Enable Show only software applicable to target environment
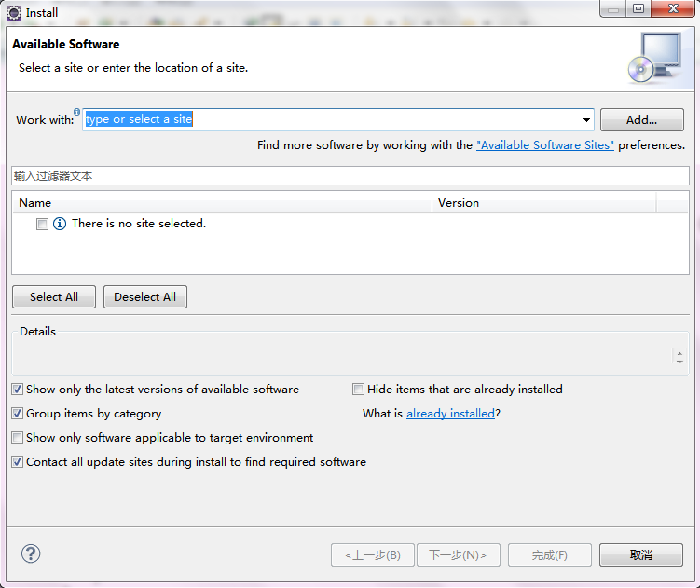 coord(18,438)
